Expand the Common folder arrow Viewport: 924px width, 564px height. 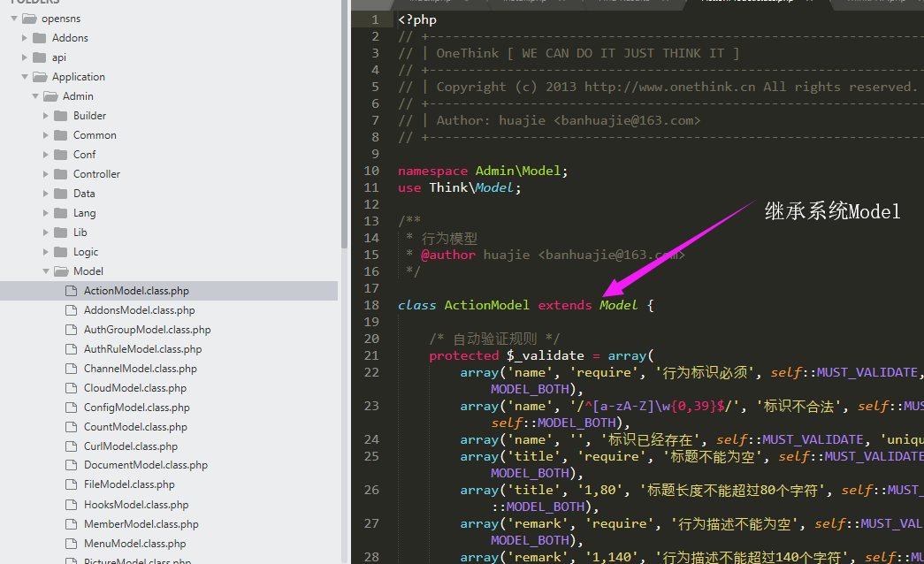[x=46, y=135]
